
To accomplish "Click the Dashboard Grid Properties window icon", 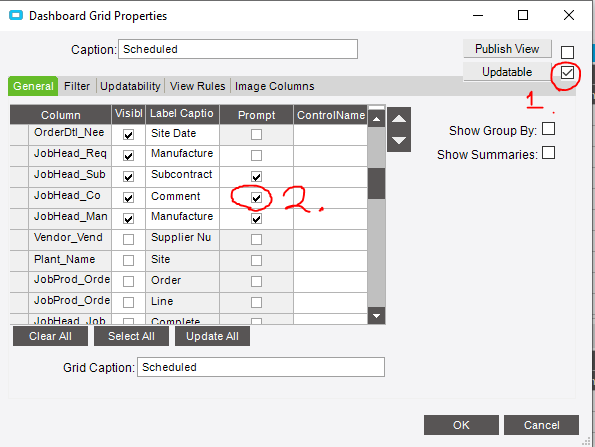I will [x=16, y=16].
